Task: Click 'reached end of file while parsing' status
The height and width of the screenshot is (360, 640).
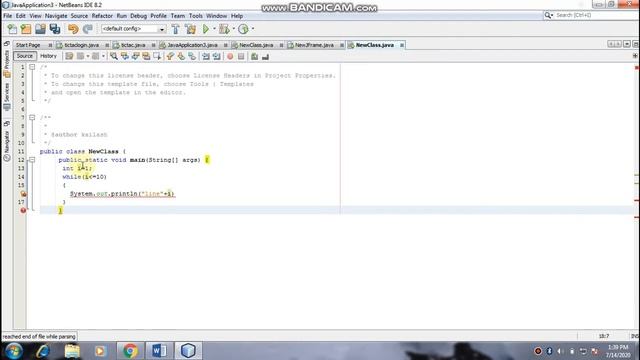Action: [39, 337]
